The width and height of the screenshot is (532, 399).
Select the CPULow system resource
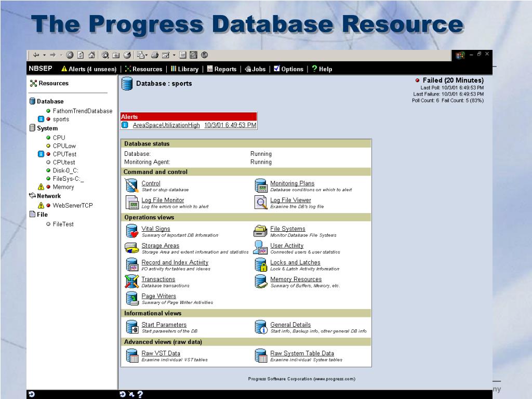pos(64,146)
